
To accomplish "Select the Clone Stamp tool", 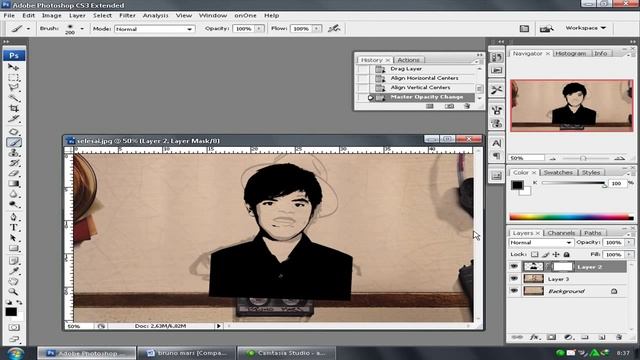I will tap(13, 153).
